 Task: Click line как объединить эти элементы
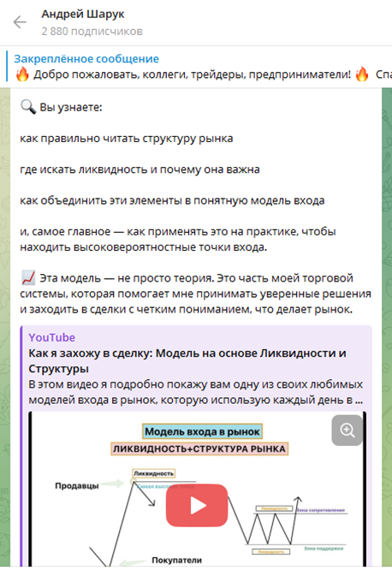pyautogui.click(x=172, y=200)
